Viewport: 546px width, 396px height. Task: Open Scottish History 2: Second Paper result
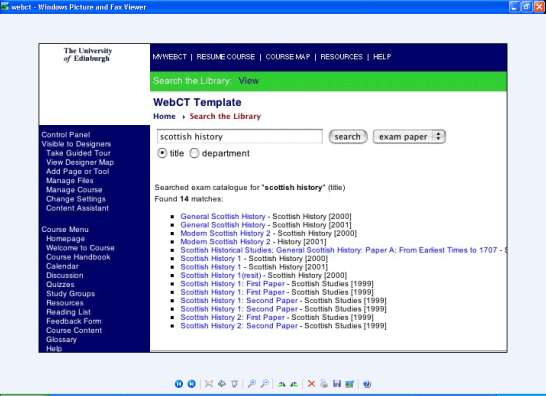click(239, 326)
